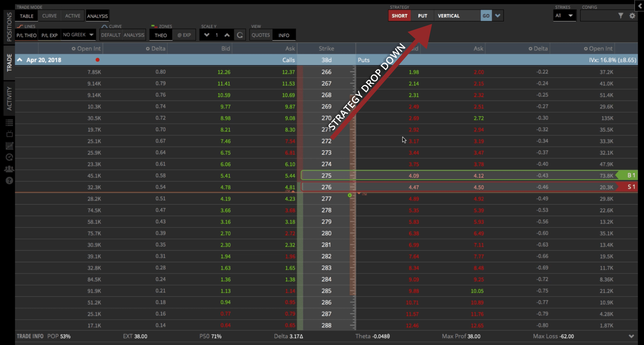Switch to ANALYSIS trade mode tab
The height and width of the screenshot is (345, 644).
coord(98,16)
